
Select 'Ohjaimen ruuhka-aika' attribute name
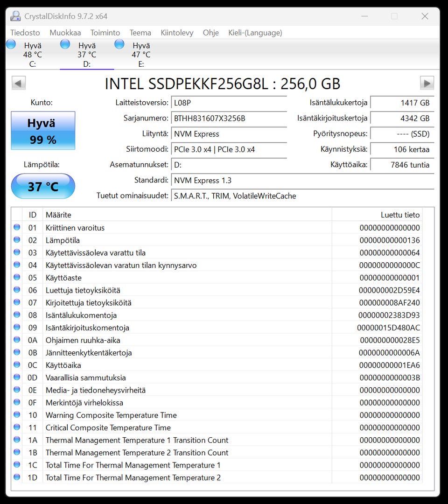[83, 340]
